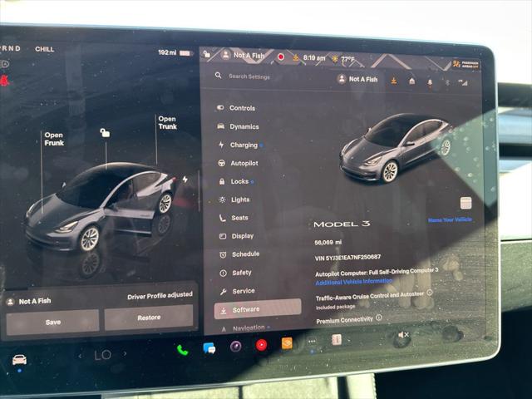Lower the temperature with the left arrow

[x=80, y=356]
